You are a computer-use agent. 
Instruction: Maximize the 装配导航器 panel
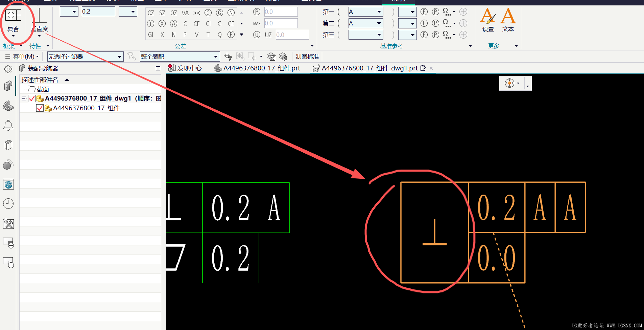point(158,68)
